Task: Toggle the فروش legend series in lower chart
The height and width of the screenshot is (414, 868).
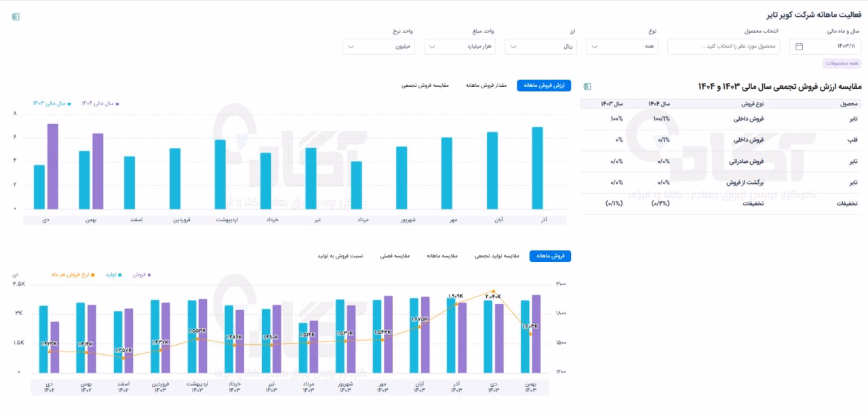Action: [x=141, y=274]
